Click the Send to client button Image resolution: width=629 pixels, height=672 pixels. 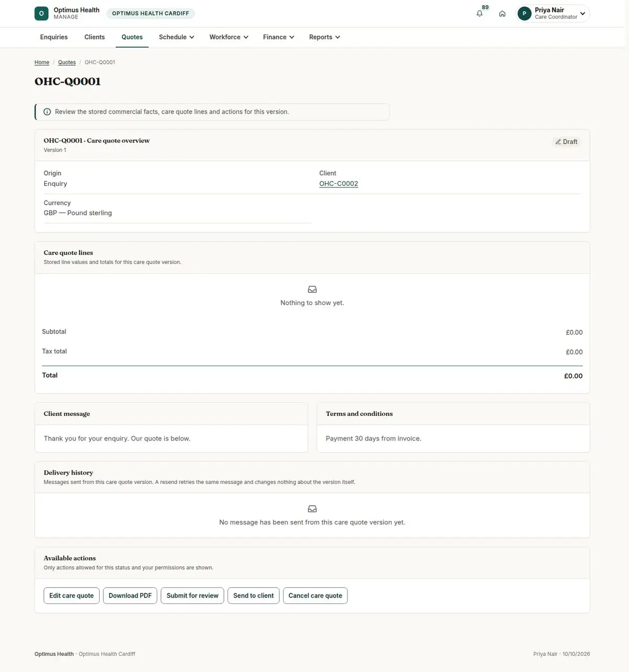[x=254, y=596]
